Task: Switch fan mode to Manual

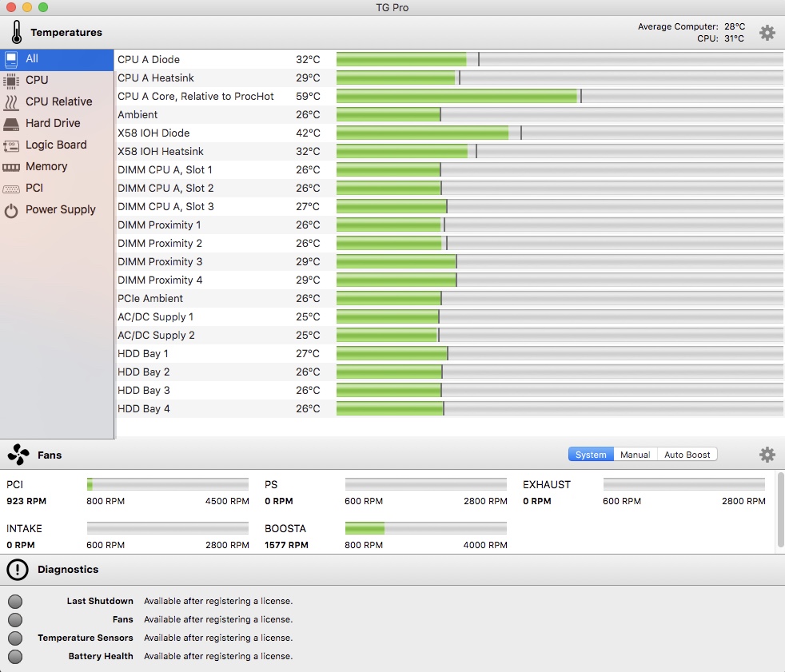Action: tap(635, 455)
